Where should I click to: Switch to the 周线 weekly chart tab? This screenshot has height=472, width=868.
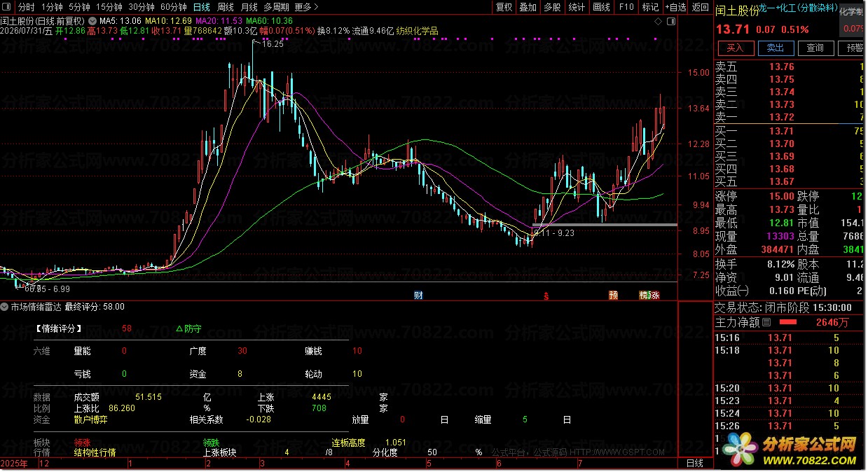pos(226,7)
